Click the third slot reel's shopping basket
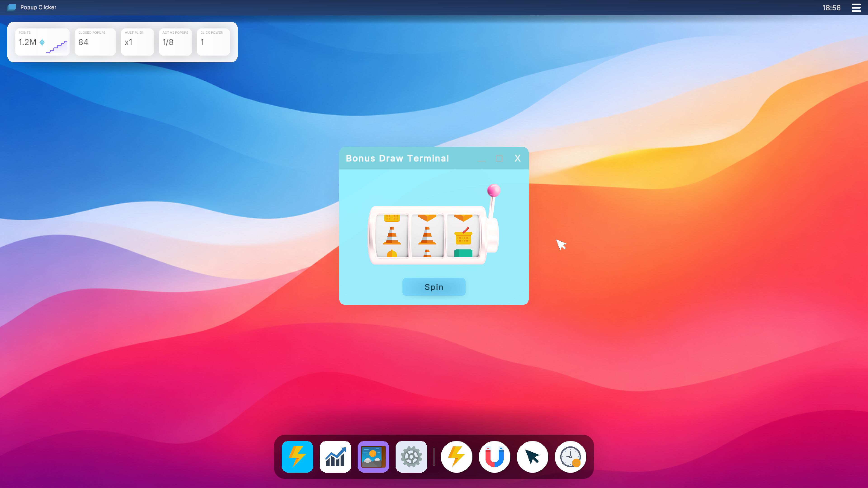 (x=463, y=236)
